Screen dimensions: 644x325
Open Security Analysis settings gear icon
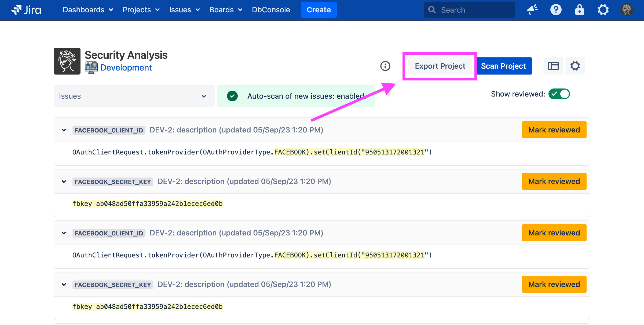tap(575, 66)
